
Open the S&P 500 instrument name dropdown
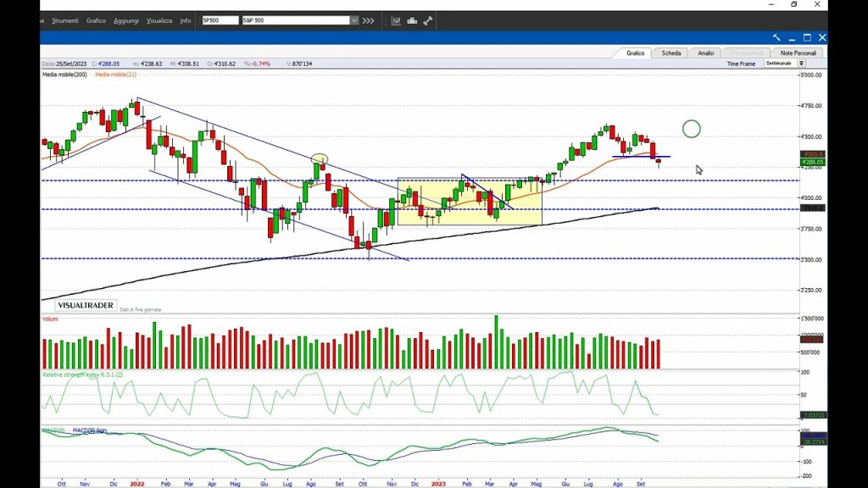pos(353,20)
